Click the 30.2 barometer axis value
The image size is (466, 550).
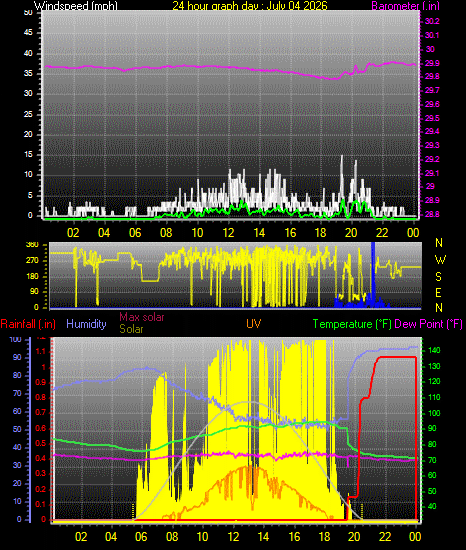pyautogui.click(x=432, y=21)
